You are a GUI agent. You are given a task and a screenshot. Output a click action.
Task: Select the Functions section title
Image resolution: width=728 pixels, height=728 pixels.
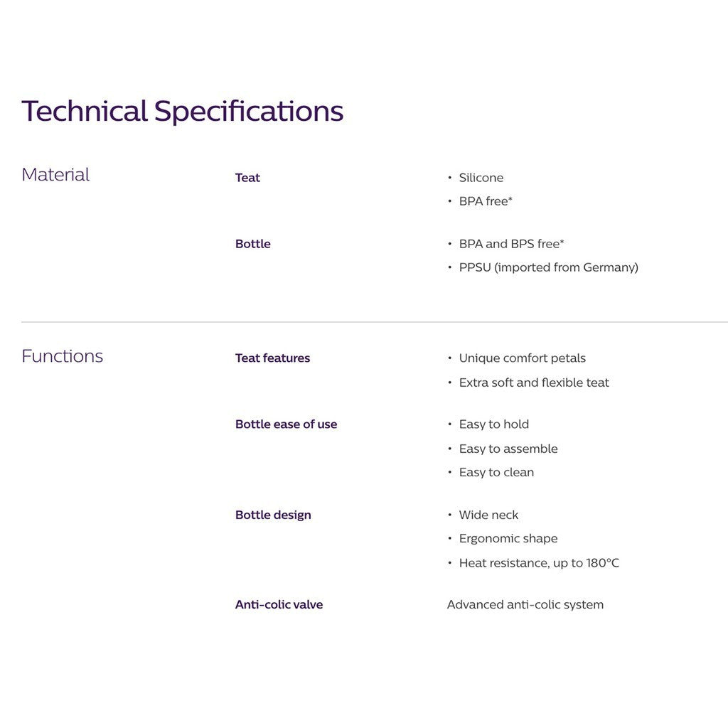pyautogui.click(x=63, y=356)
